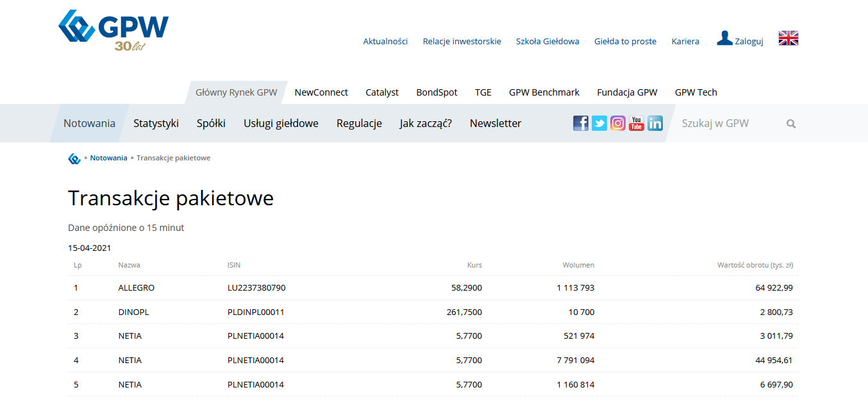
Task: Click ISIN PLDINPL00011
Action: (x=256, y=312)
